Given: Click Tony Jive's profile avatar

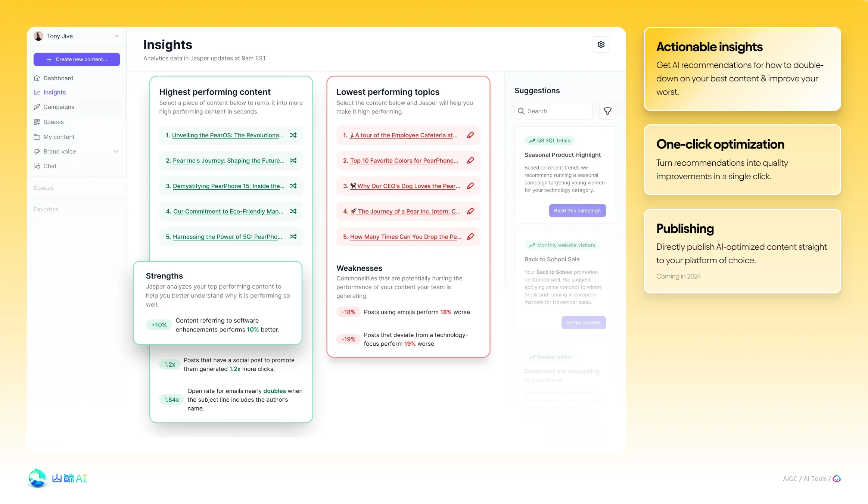Looking at the screenshot, I should pos(38,36).
